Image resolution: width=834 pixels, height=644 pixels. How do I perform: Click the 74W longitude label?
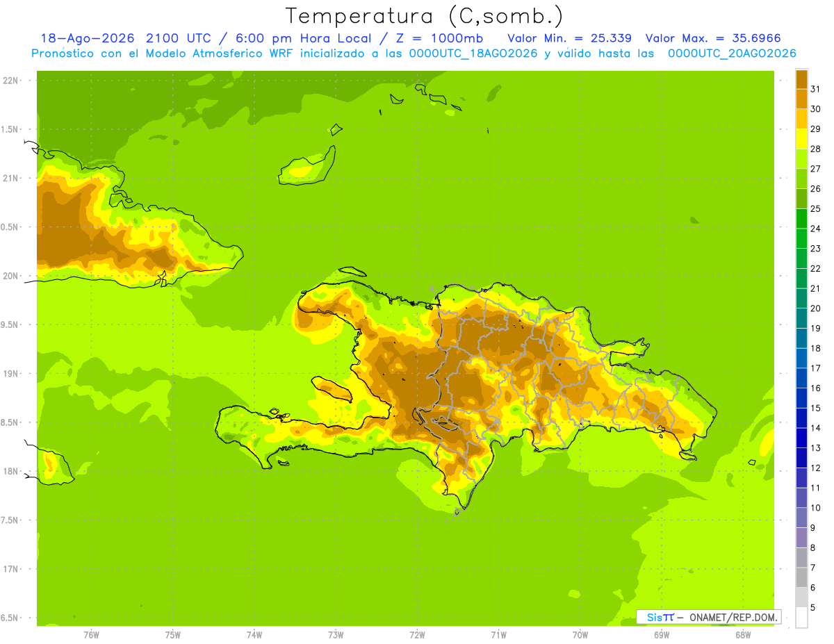254,634
